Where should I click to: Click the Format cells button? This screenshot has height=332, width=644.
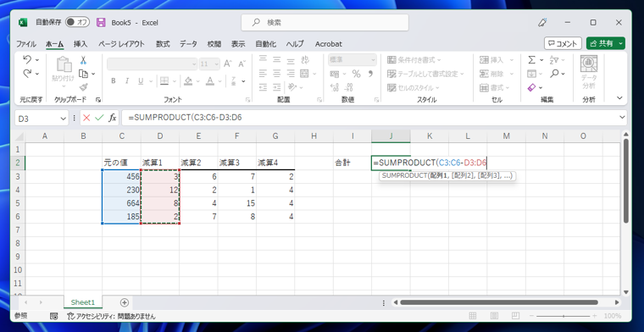click(495, 88)
